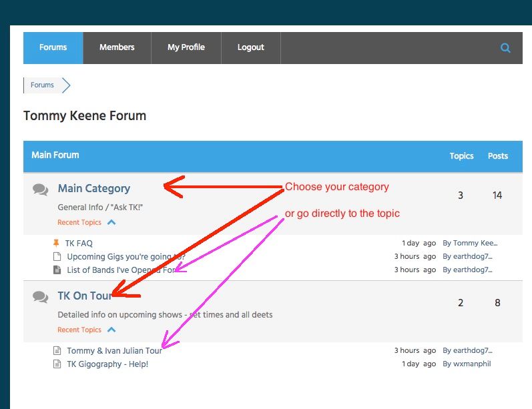Image resolution: width=532 pixels, height=409 pixels.
Task: Click document icon next to List of Bands topic
Action: (x=57, y=270)
